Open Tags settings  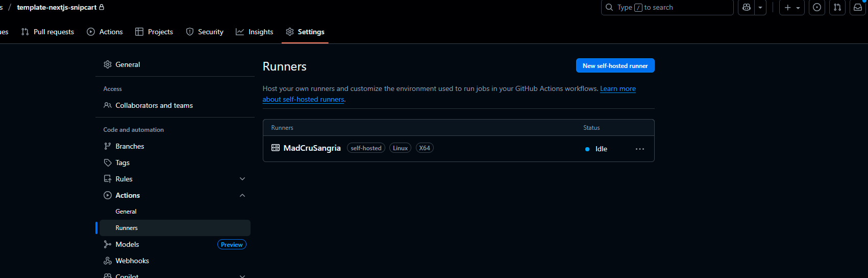click(175, 163)
